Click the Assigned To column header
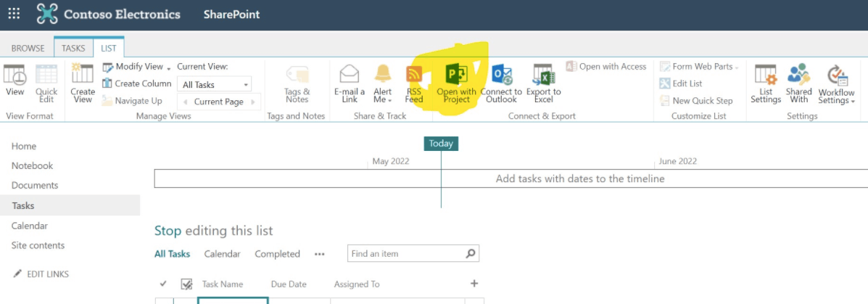 coord(357,284)
